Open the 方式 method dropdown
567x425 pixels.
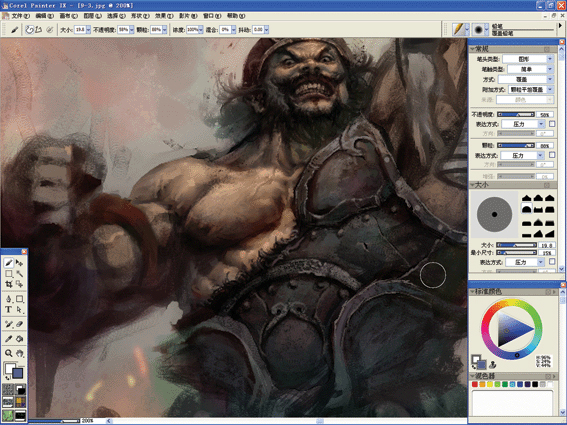coord(526,79)
